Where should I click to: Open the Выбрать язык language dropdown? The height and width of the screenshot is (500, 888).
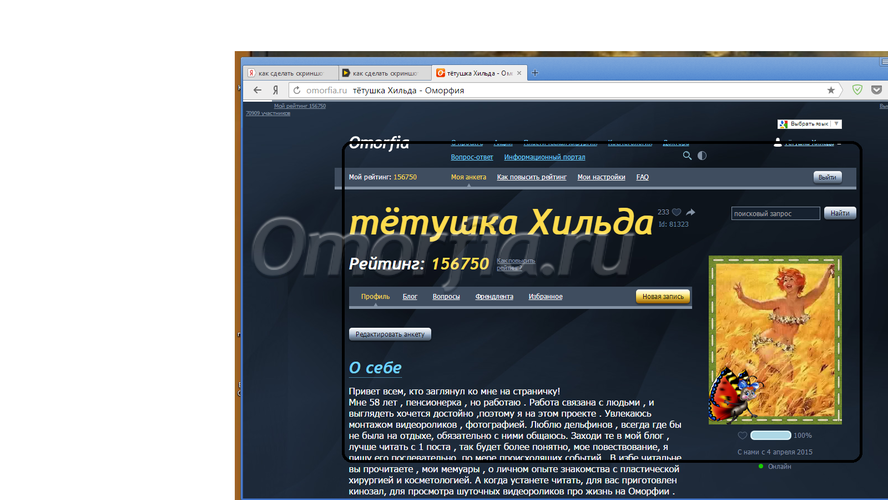point(810,124)
